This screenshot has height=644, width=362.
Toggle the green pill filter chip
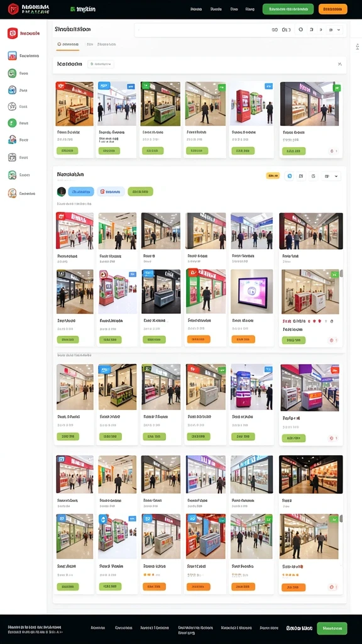140,191
